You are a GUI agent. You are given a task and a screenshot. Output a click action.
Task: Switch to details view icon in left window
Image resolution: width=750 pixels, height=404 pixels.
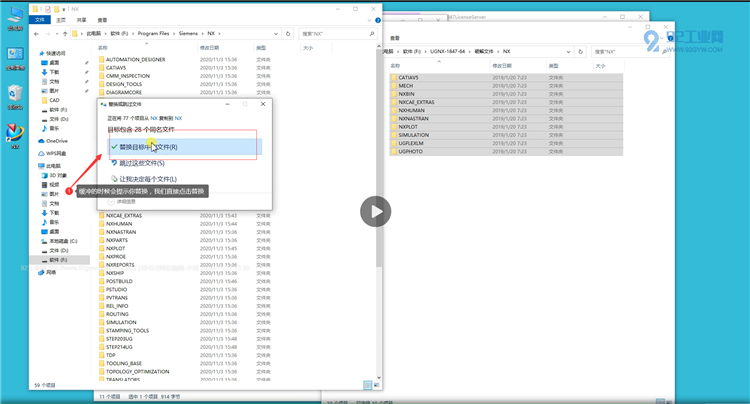367,385
